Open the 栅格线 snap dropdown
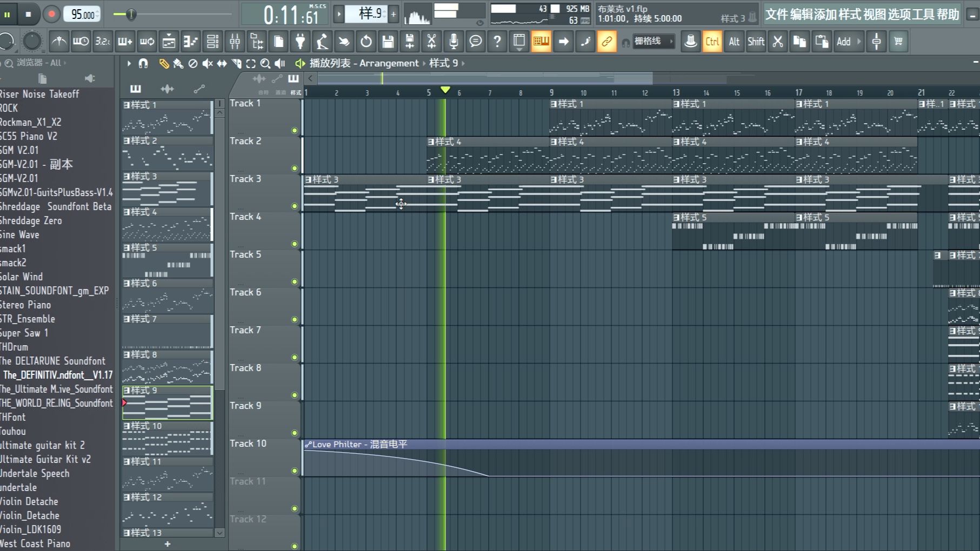Viewport: 980px width, 551px height. tap(653, 41)
